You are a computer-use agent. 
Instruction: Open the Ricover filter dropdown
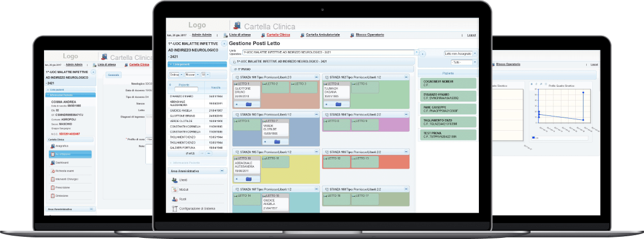[x=192, y=75]
